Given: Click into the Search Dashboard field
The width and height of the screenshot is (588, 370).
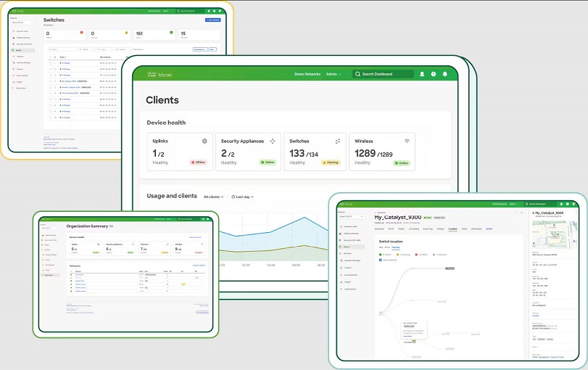Looking at the screenshot, I should tap(383, 74).
